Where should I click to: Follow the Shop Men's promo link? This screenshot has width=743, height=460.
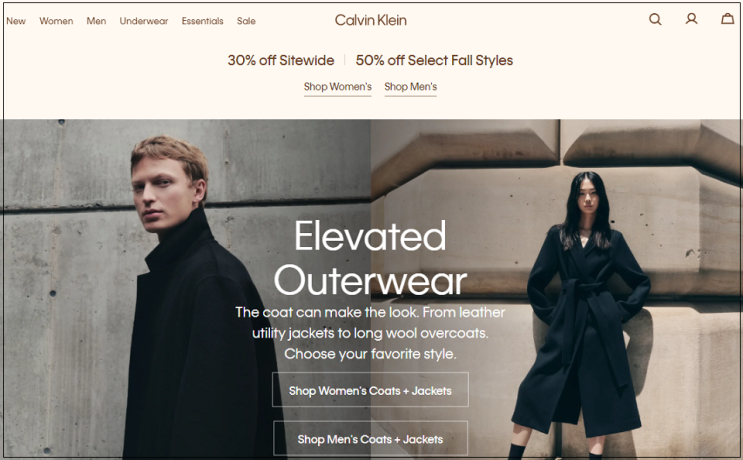[410, 87]
